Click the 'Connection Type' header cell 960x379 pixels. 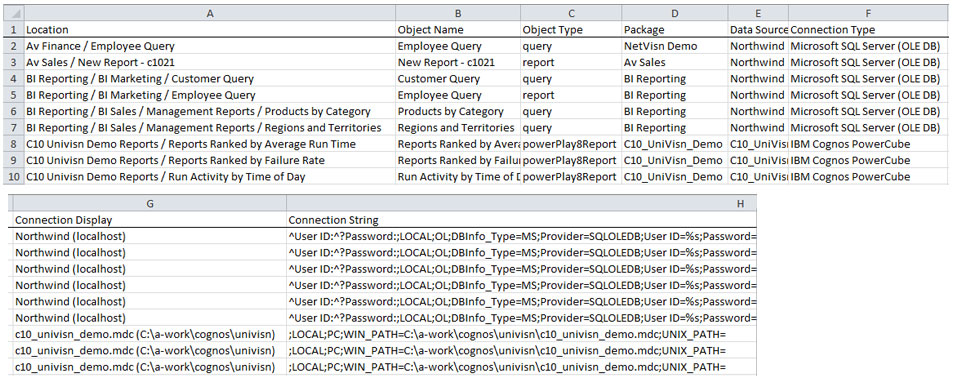pyautogui.click(x=868, y=29)
